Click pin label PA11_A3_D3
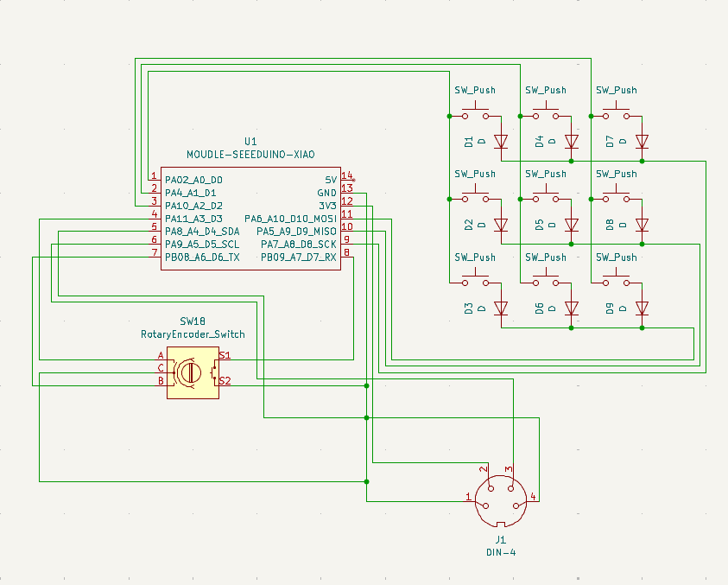The image size is (728, 585). click(193, 219)
